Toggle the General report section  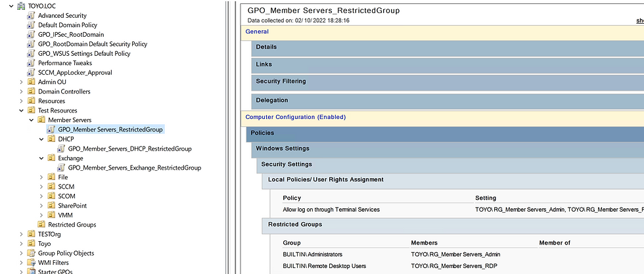pyautogui.click(x=442, y=32)
